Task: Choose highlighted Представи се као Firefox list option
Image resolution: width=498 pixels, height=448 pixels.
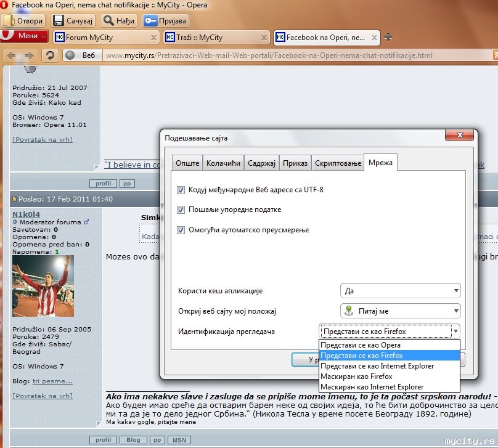Action: [390, 356]
